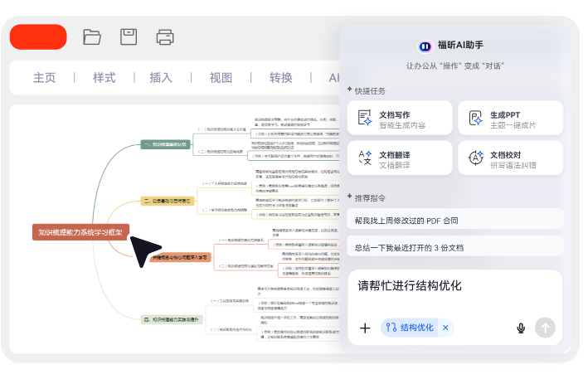The height and width of the screenshot is (379, 588).
Task: Open the AI tab
Action: 333,78
